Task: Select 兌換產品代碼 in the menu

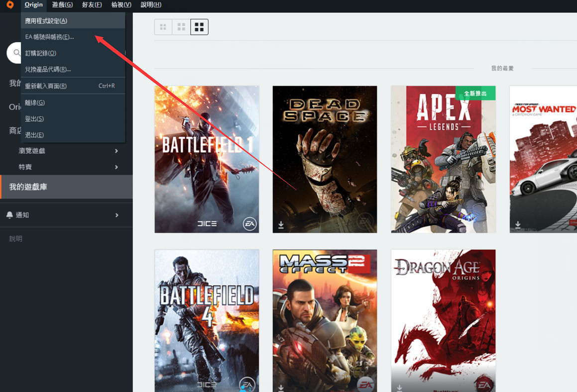Action: [48, 69]
